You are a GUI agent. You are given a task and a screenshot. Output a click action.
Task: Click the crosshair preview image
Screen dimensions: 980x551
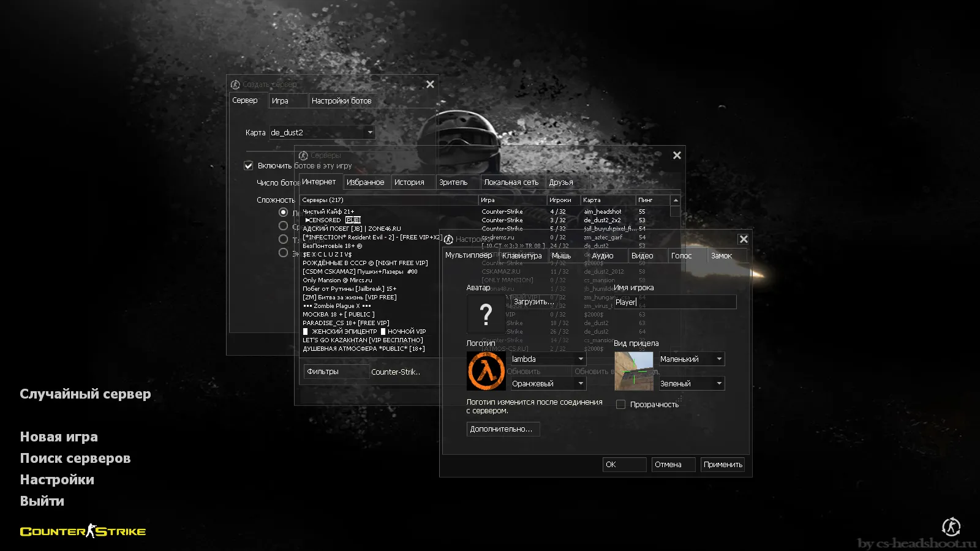[633, 371]
